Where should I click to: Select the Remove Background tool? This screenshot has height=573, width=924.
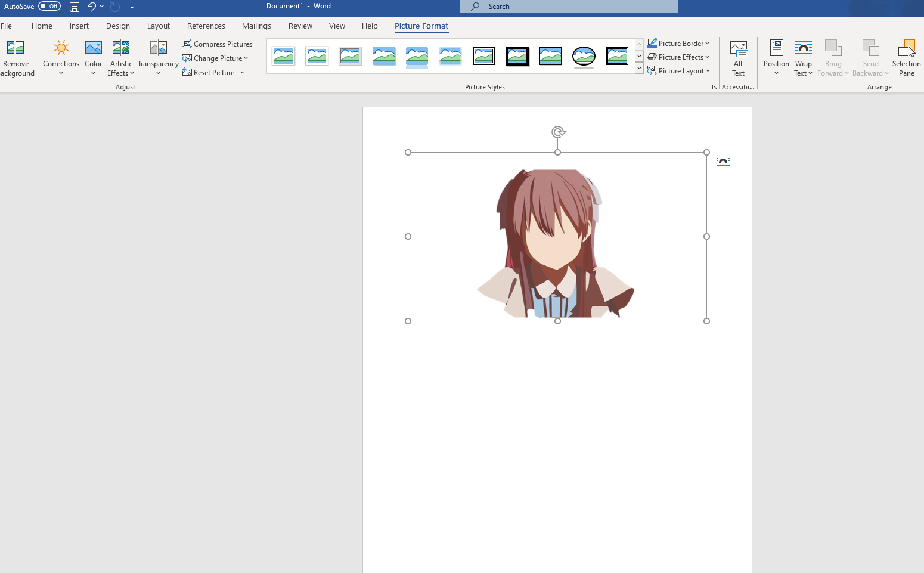(16, 57)
